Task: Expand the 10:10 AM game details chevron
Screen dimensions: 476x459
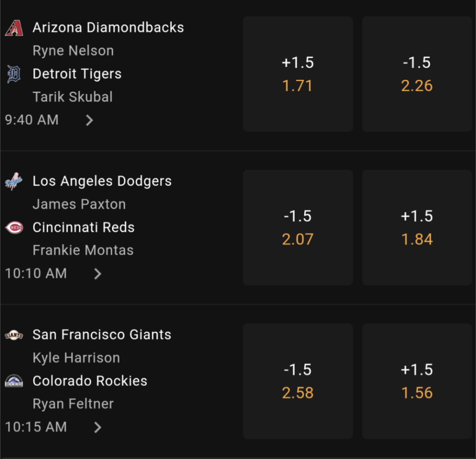Action: [97, 274]
